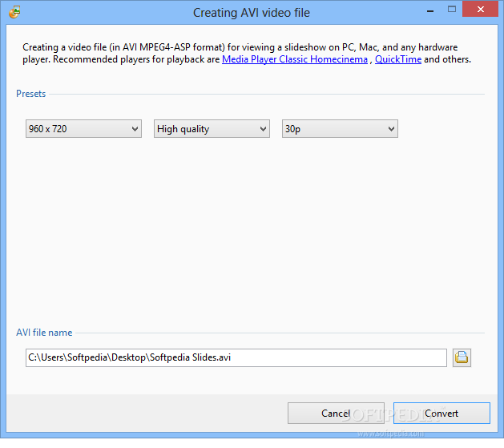Click the AVI file name section label
This screenshot has height=448, width=504.
(44, 333)
